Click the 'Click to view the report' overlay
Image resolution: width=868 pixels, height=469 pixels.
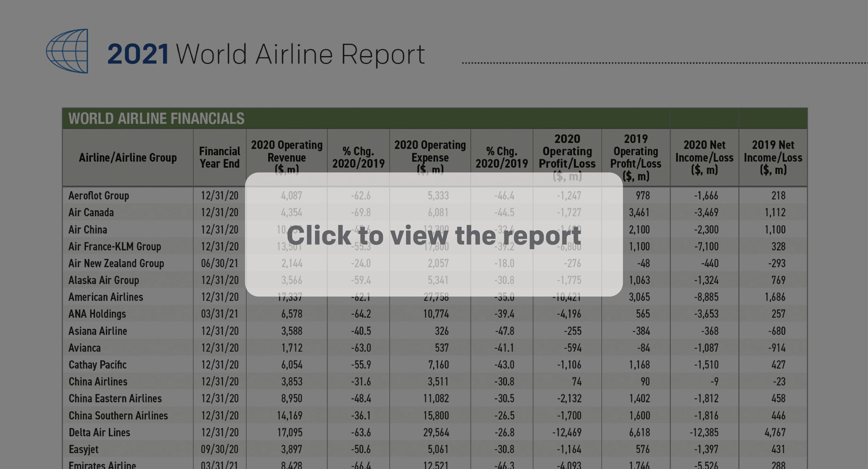pos(434,234)
